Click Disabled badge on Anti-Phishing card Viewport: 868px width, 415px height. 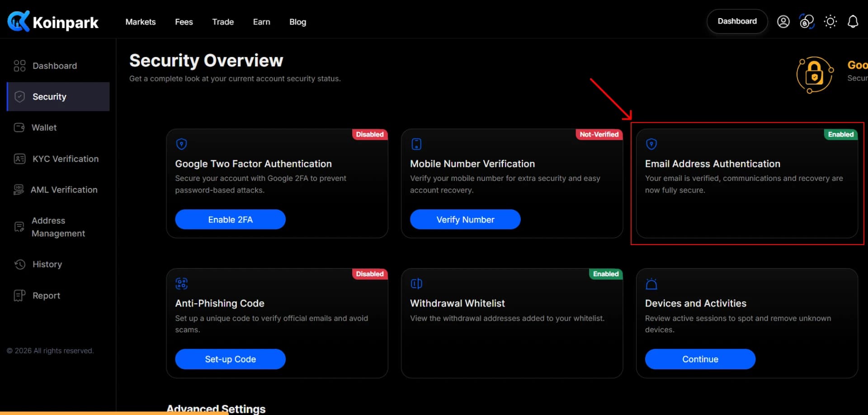click(x=370, y=274)
